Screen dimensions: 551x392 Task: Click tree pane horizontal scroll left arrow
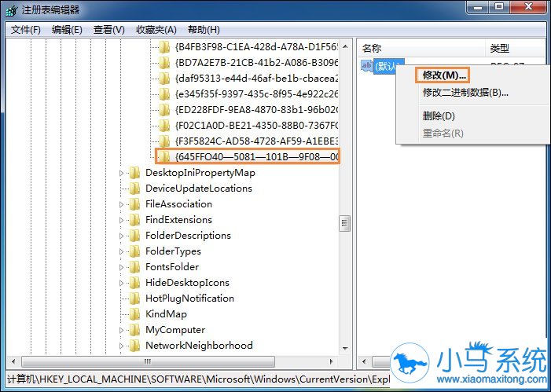click(x=13, y=361)
